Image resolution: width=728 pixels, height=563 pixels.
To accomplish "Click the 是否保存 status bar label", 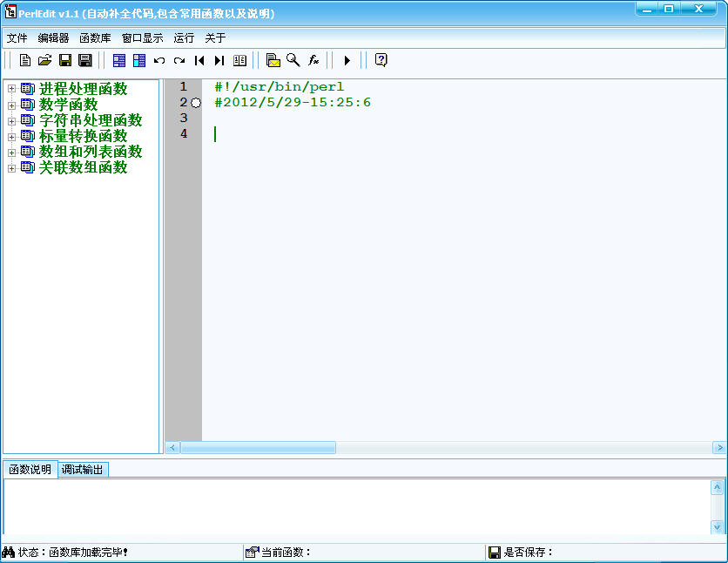I will click(529, 553).
